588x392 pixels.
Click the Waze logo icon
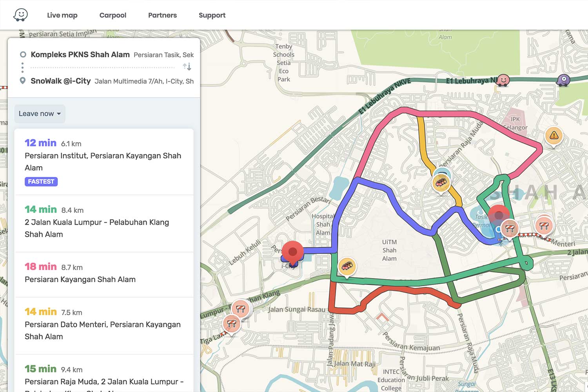(20, 15)
